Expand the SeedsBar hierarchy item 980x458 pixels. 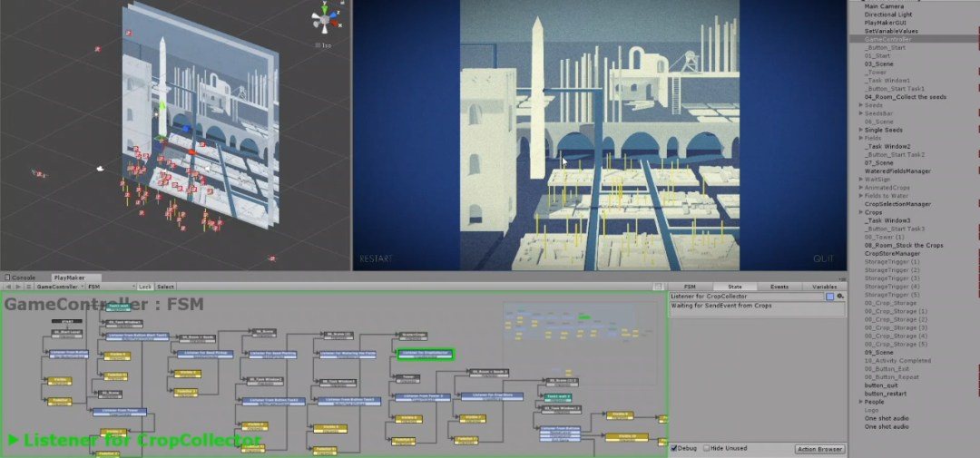[860, 113]
